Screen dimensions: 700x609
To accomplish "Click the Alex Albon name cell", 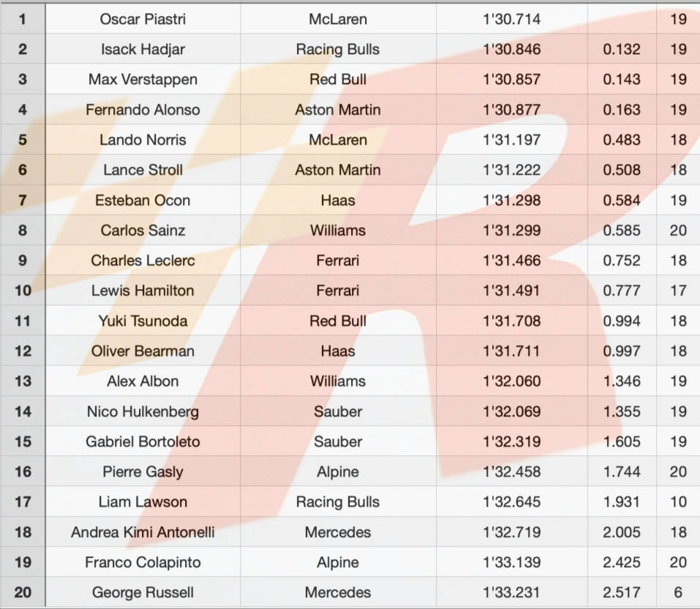I will coord(143,381).
